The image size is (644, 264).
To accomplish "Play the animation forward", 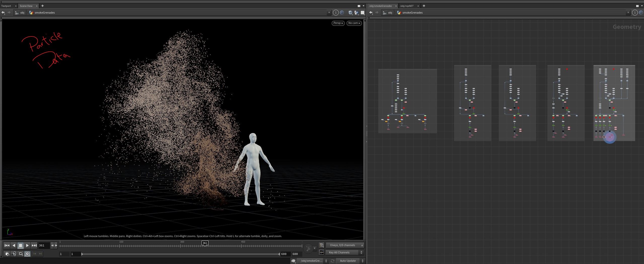I will pyautogui.click(x=27, y=245).
